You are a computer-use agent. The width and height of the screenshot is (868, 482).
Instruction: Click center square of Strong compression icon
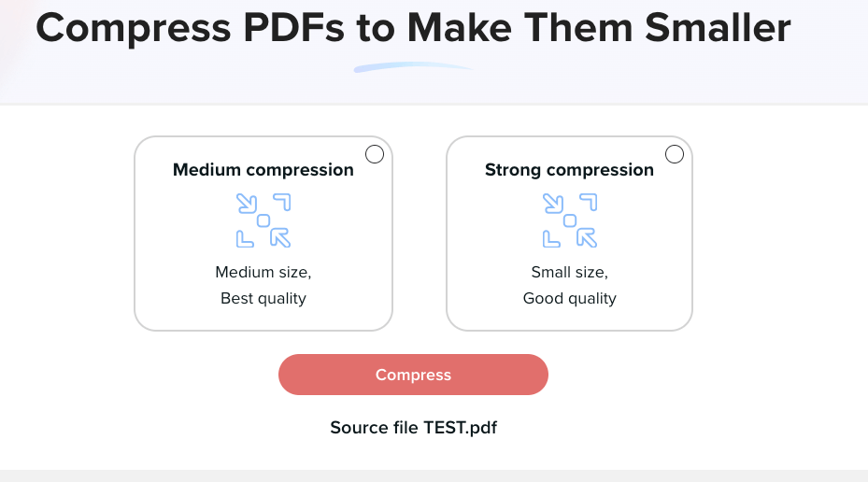(x=570, y=220)
